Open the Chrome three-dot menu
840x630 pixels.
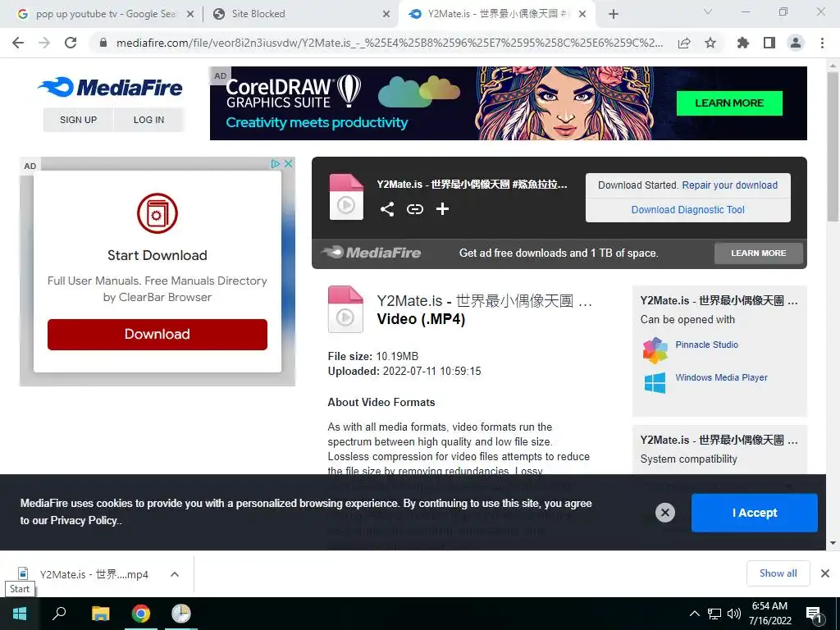[x=822, y=43]
